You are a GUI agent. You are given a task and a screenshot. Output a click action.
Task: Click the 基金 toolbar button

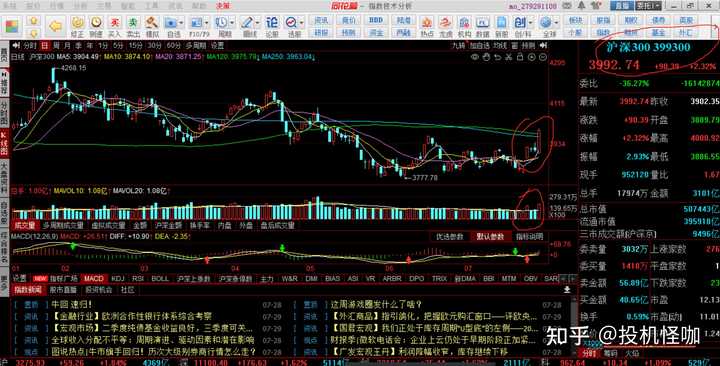658,33
